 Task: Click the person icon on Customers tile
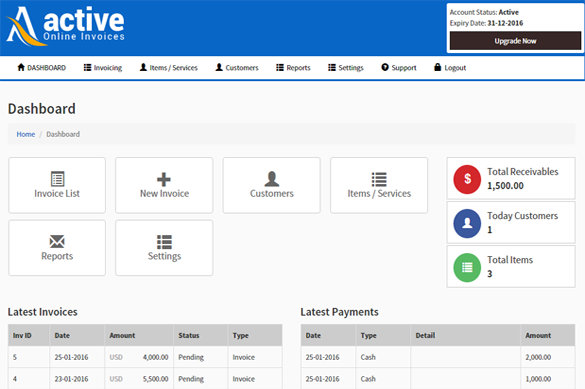(272, 179)
